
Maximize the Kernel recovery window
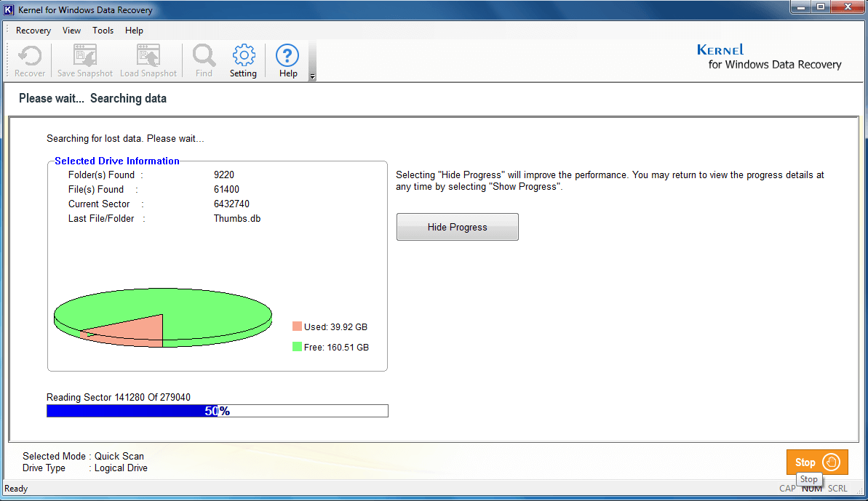821,7
